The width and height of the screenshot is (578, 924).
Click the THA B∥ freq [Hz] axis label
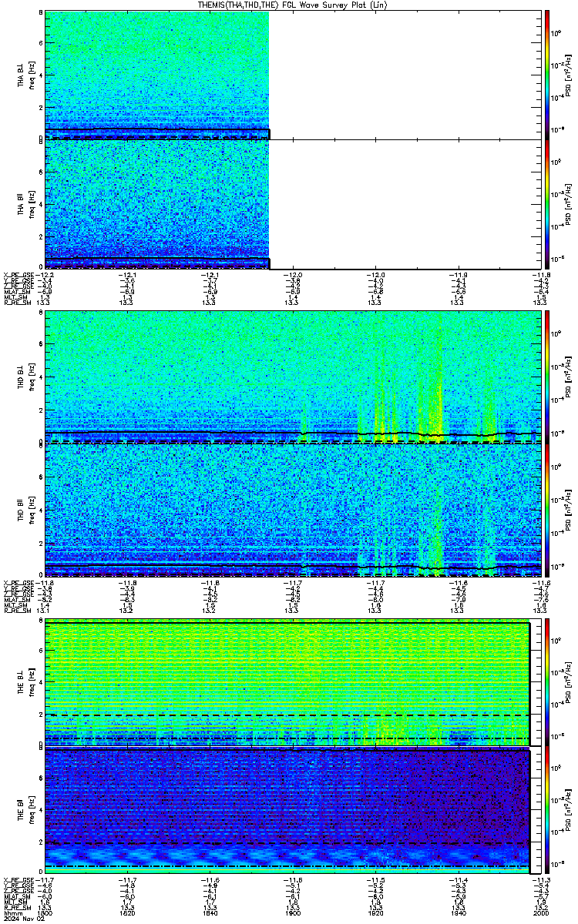[25, 204]
